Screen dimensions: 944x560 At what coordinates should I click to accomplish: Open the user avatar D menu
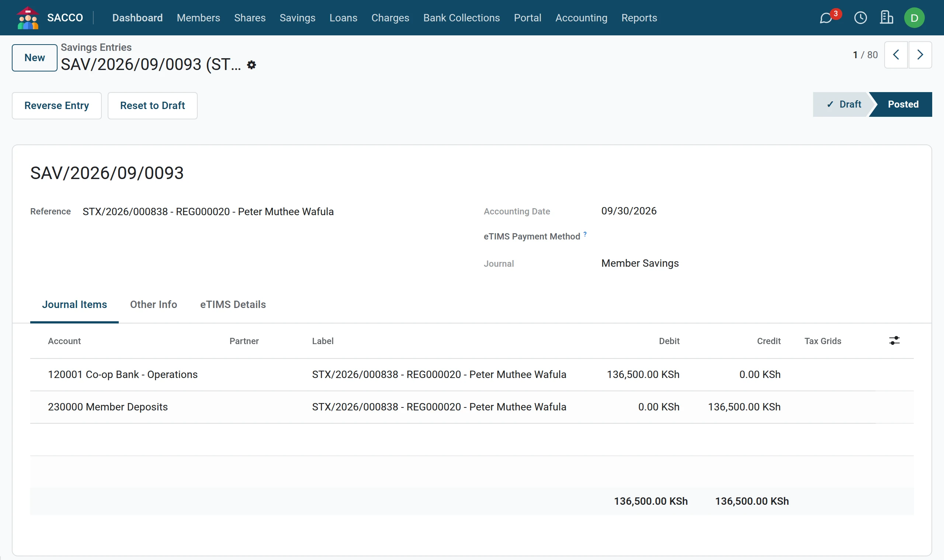coord(914,18)
